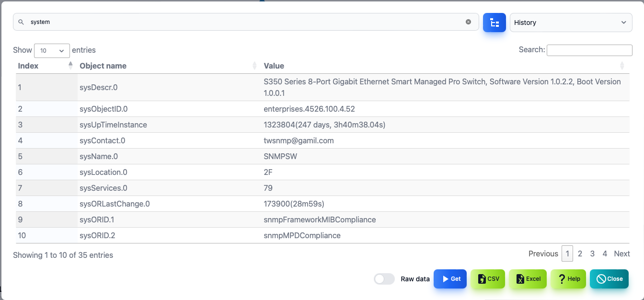
Task: Go to page 3 of results
Action: click(x=592, y=254)
